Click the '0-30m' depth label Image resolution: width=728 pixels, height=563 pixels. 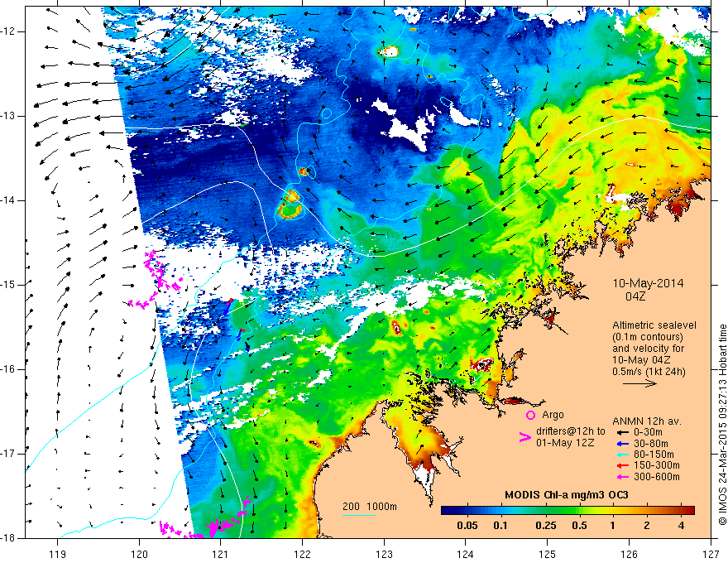(648, 432)
